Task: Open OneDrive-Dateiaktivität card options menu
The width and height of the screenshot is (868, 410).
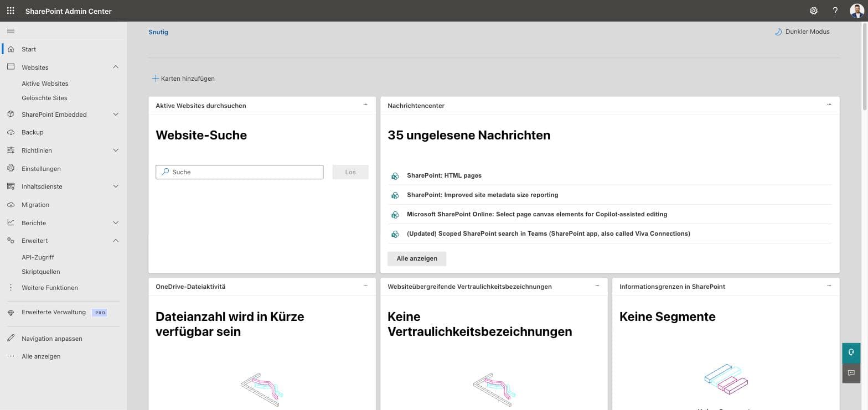Action: tap(365, 286)
